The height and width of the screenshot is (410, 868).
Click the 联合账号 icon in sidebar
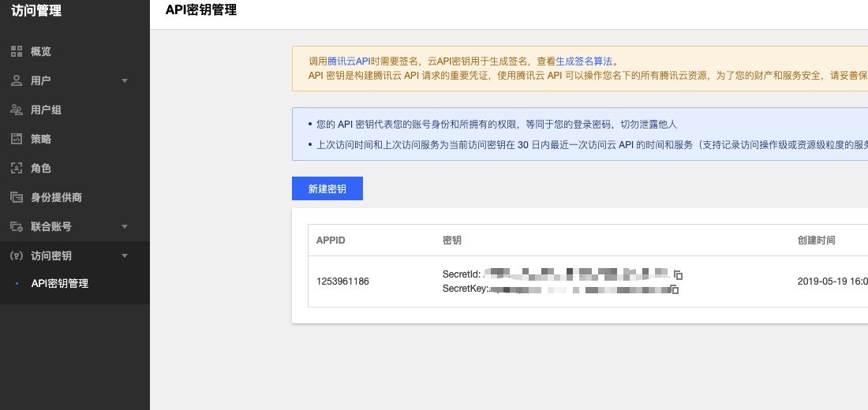point(17,226)
